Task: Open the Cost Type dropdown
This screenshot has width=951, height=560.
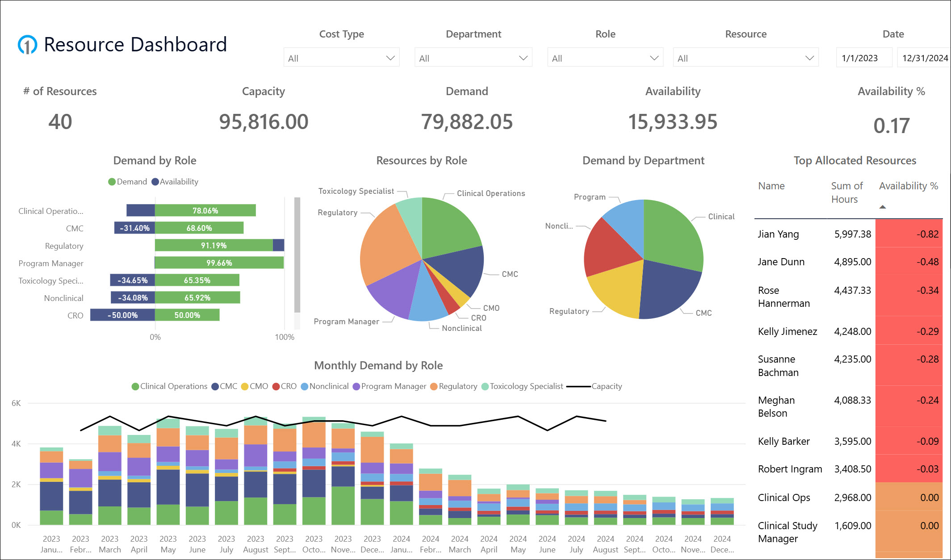Action: click(341, 58)
